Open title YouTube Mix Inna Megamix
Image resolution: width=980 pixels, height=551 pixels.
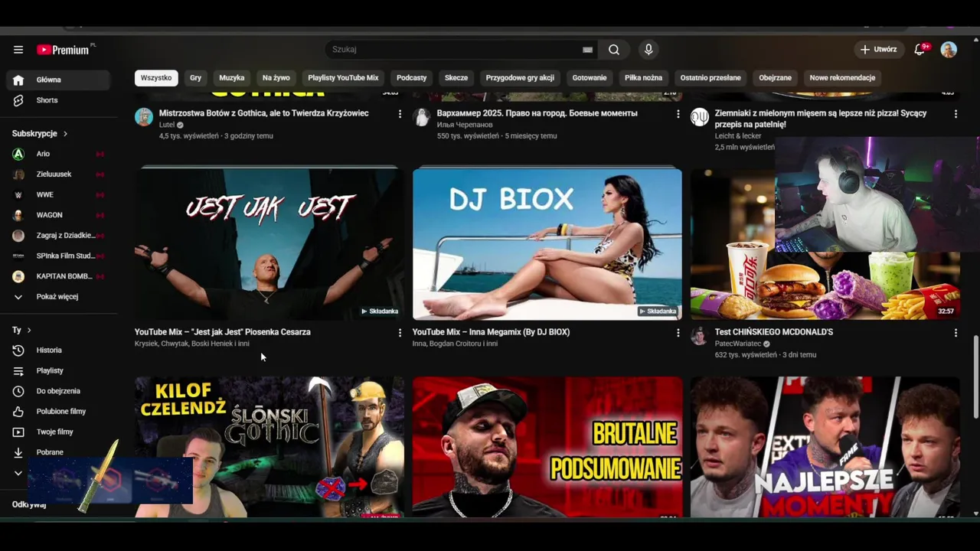(x=491, y=332)
